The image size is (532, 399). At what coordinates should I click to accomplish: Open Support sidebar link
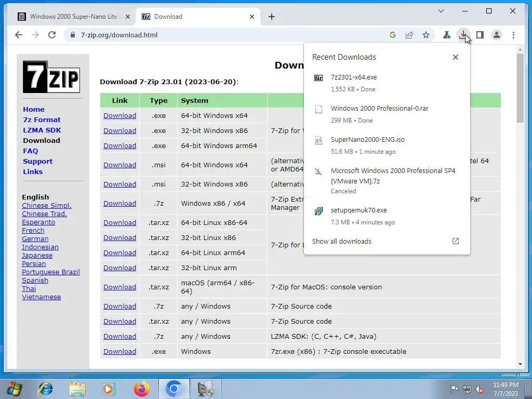tap(37, 162)
